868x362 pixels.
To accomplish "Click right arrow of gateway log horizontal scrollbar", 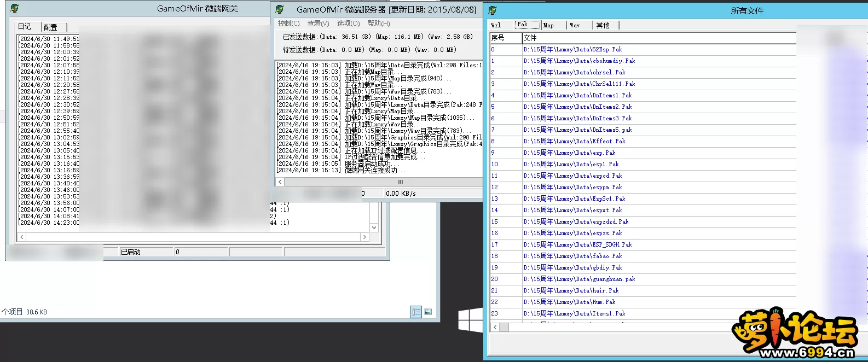I will click(x=364, y=237).
